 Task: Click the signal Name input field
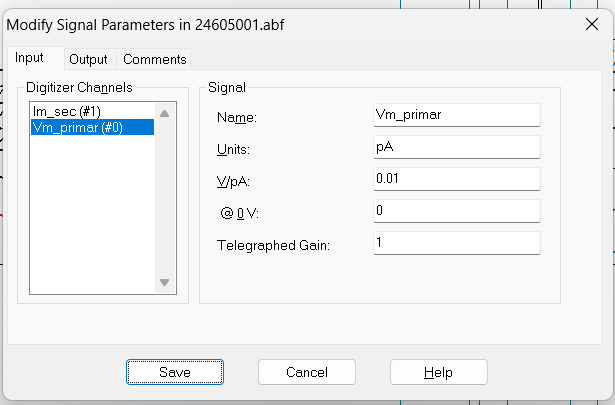point(457,115)
